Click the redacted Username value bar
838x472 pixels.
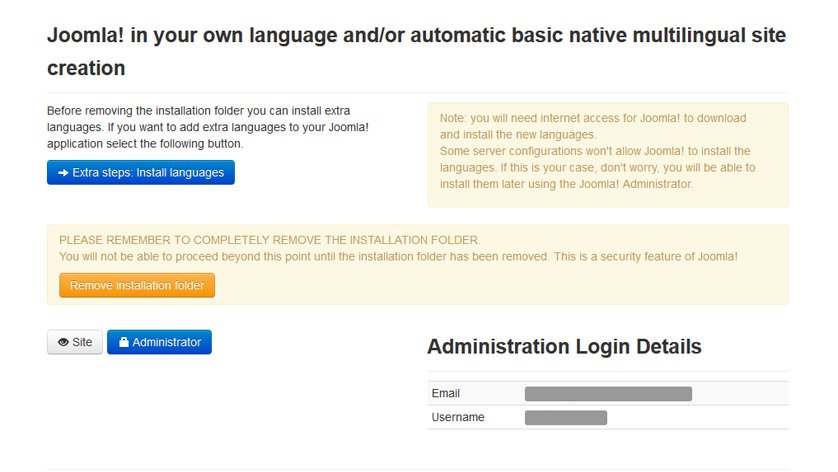565,417
